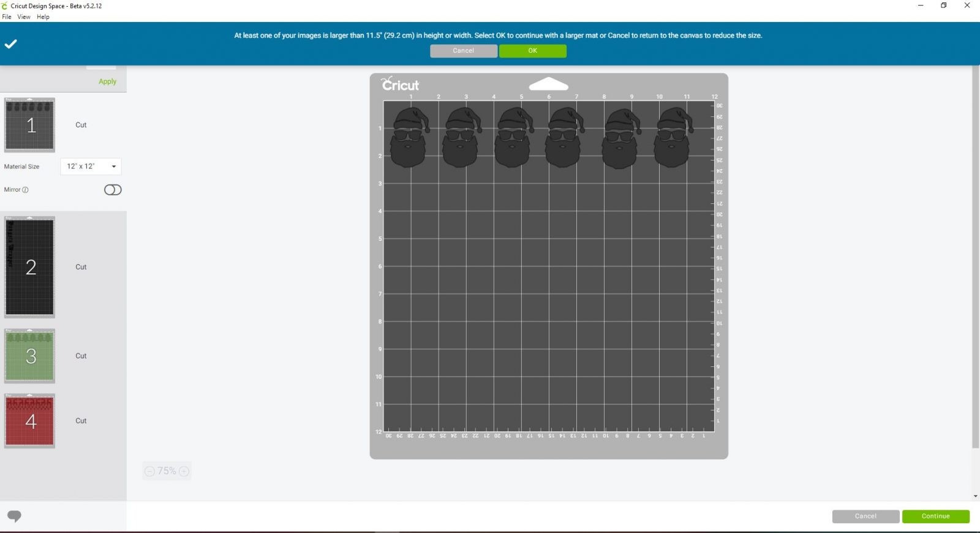
Task: Click the zoom out minus icon
Action: (x=149, y=471)
